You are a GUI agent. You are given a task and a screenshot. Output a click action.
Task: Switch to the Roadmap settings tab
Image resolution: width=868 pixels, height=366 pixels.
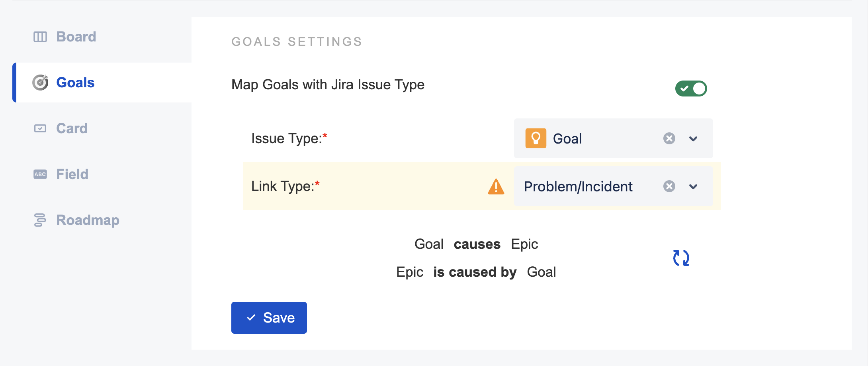tap(88, 220)
